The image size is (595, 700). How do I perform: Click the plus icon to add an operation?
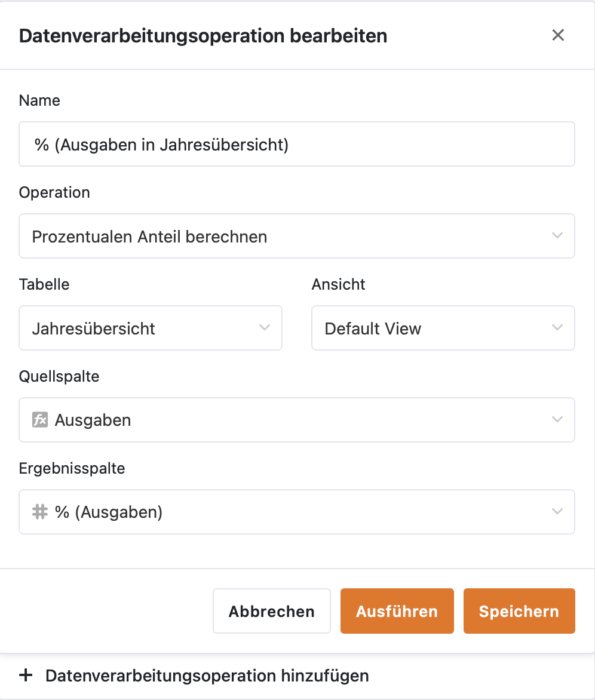tap(26, 676)
